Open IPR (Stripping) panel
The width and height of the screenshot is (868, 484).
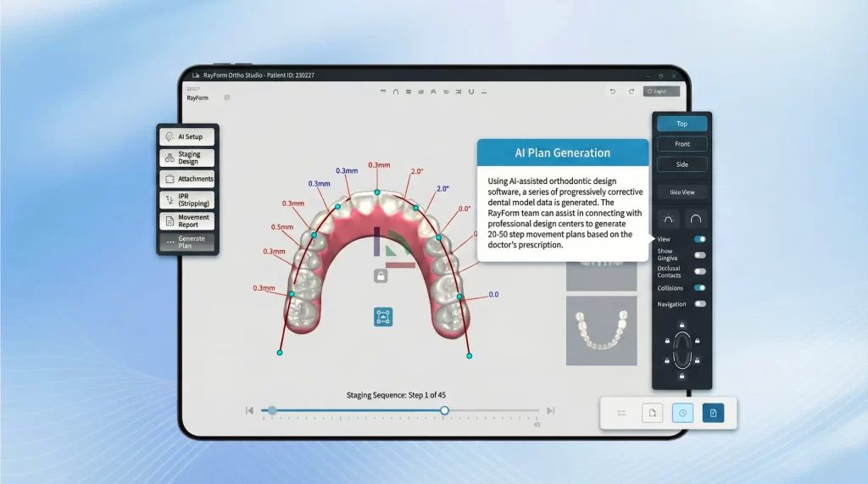point(186,200)
